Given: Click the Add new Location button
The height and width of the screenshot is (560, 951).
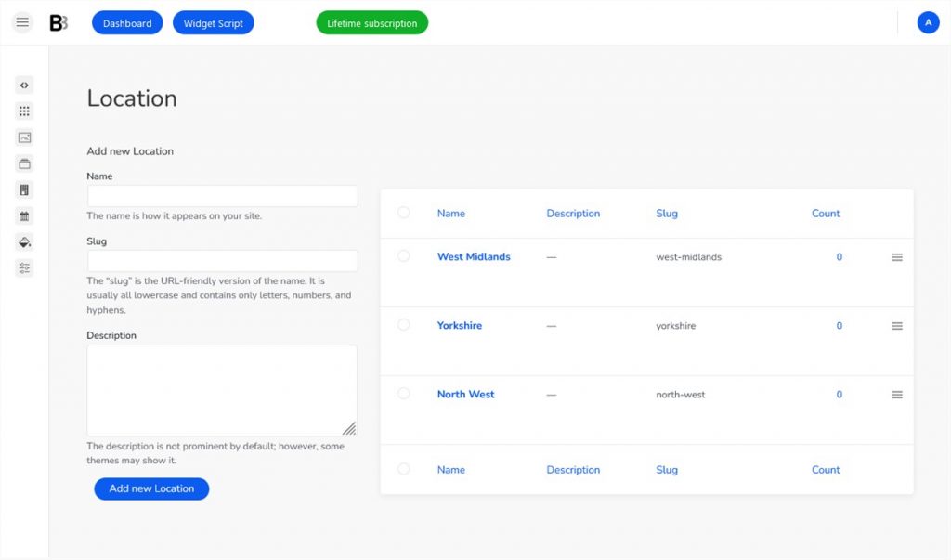Looking at the screenshot, I should [150, 488].
